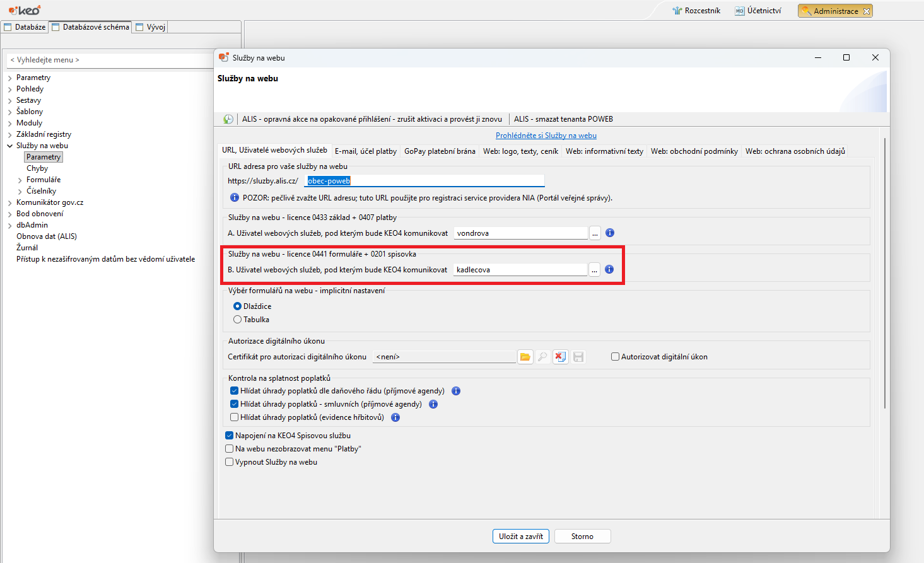Click the info icon next to evidence hřbitovů option
The height and width of the screenshot is (563, 924).
tap(395, 417)
